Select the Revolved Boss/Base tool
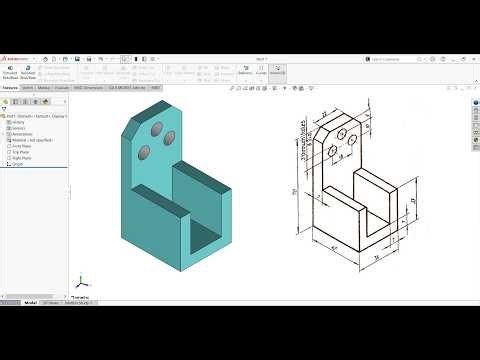480x360 pixels. tap(28, 73)
